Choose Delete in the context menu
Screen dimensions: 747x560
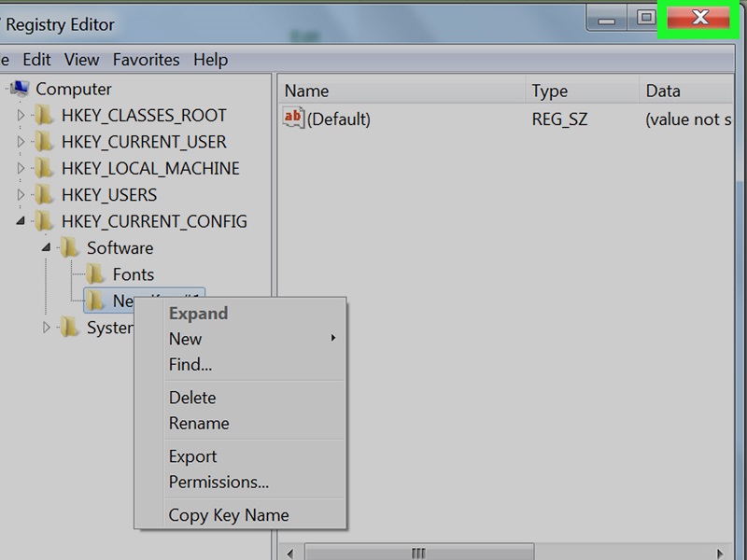[241, 398]
